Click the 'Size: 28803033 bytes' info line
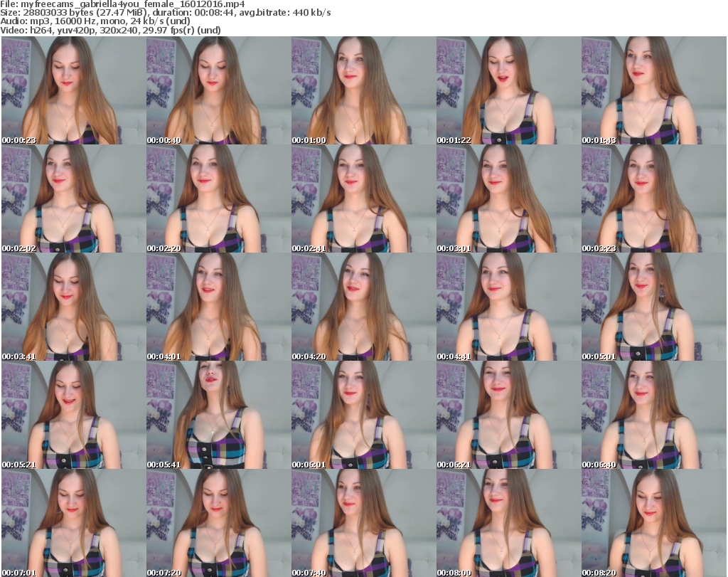Image resolution: width=728 pixels, height=577 pixels. 165,13
